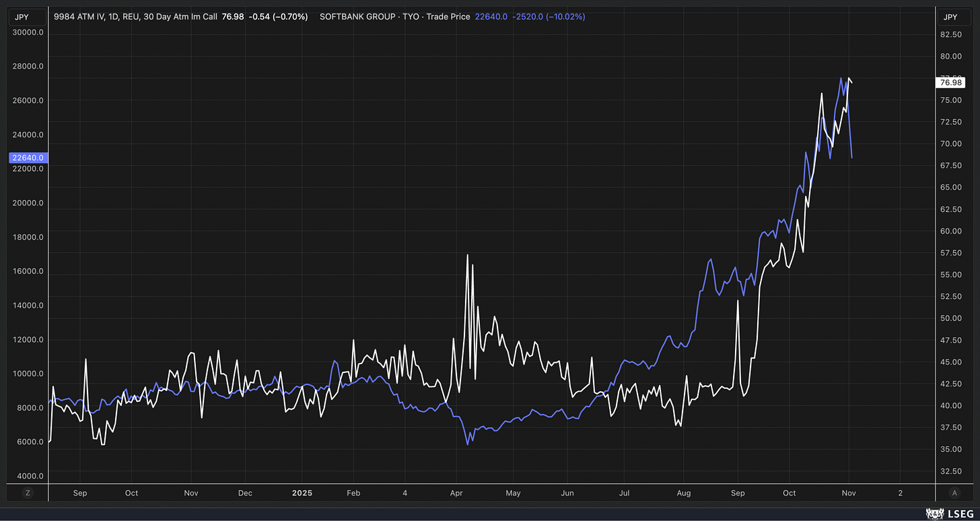Click the Z zoom reset button
The image size is (980, 521).
(x=28, y=493)
